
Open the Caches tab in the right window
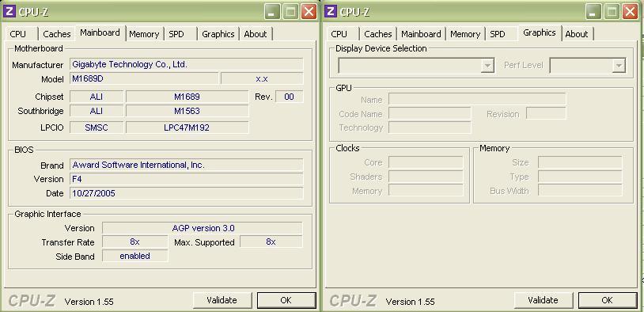(x=378, y=34)
